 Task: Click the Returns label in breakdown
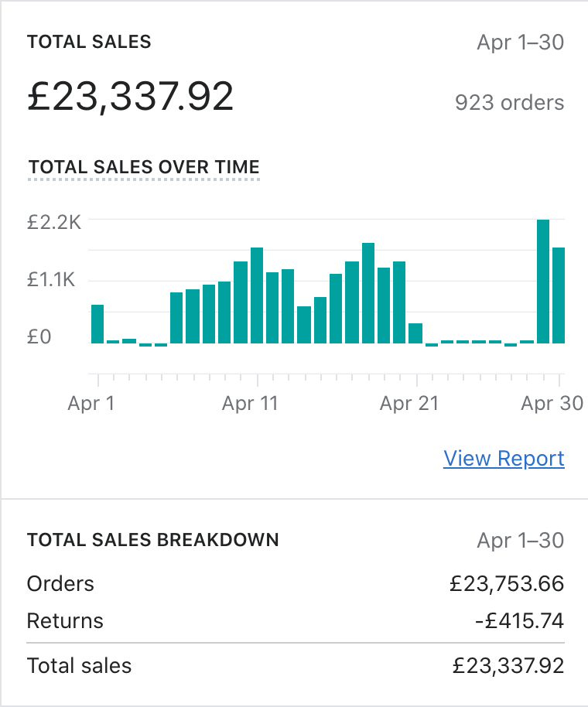coord(65,620)
